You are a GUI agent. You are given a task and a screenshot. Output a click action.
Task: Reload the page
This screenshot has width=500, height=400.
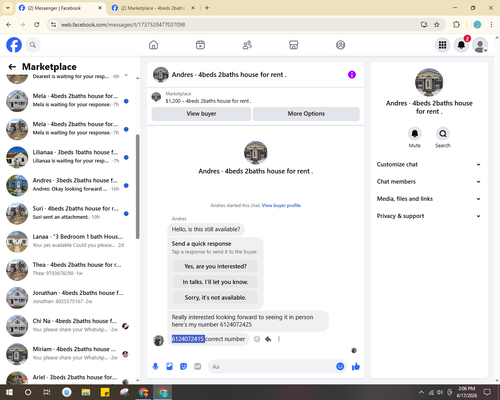[x=37, y=25]
